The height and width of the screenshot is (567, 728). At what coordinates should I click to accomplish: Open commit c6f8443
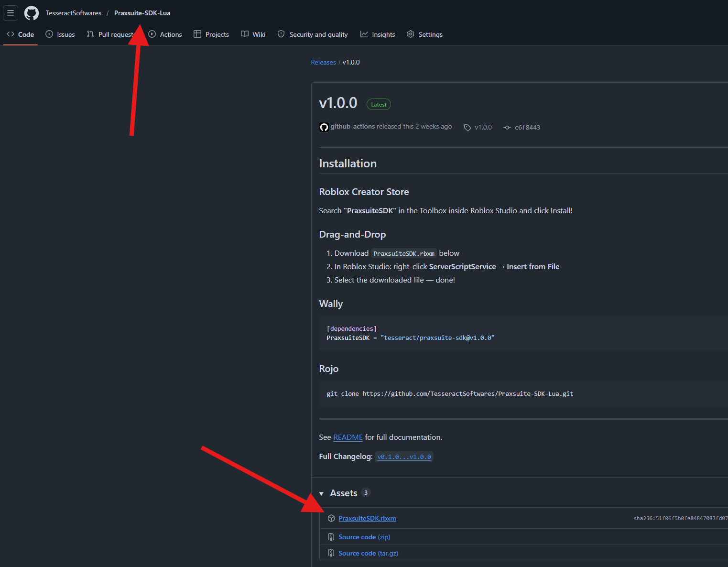[x=527, y=128]
